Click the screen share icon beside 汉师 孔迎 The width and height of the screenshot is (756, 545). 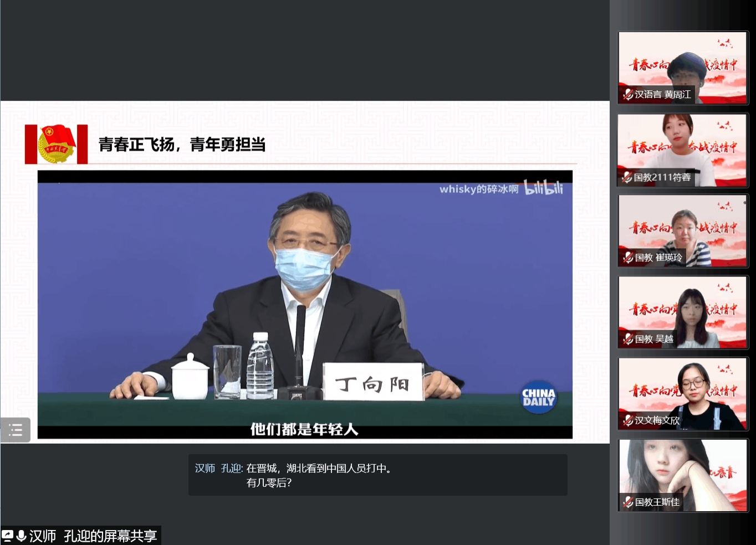[x=8, y=536]
